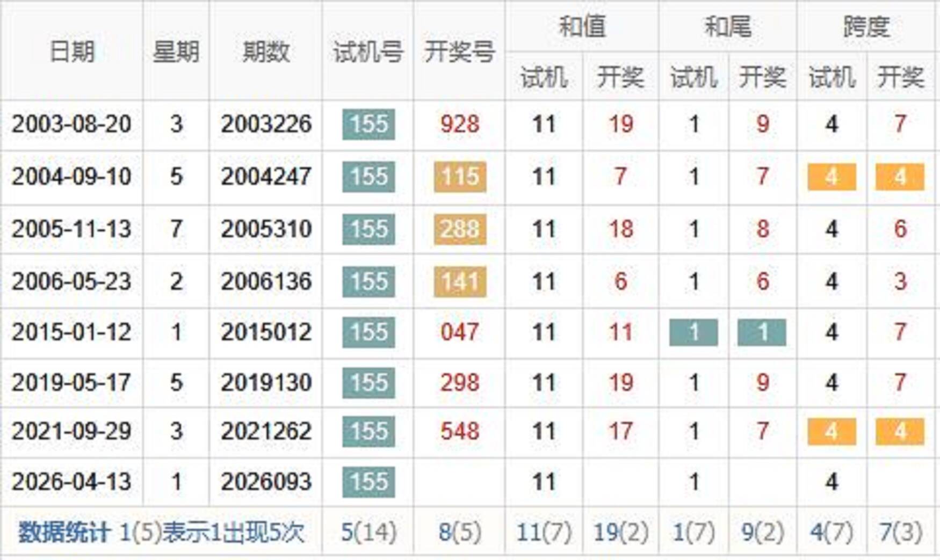The width and height of the screenshot is (940, 560).
Task: Click the red winning number 047
Action: pyautogui.click(x=460, y=332)
